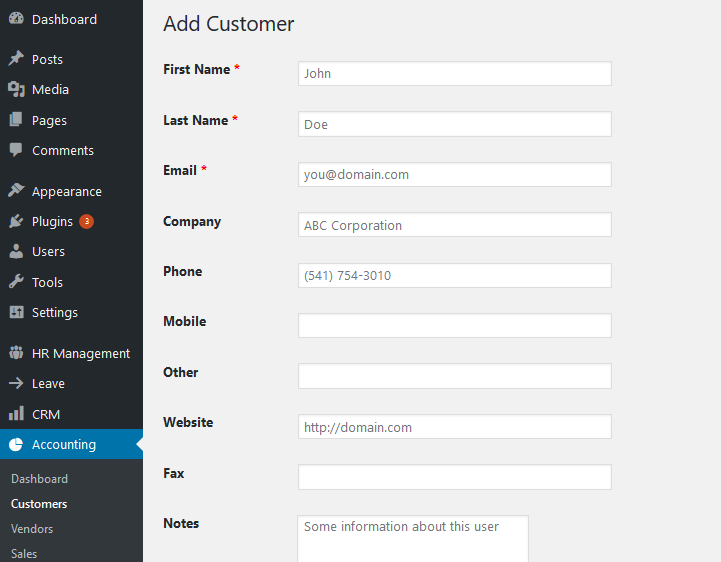
Task: Select the Accounting menu
Action: point(71,444)
